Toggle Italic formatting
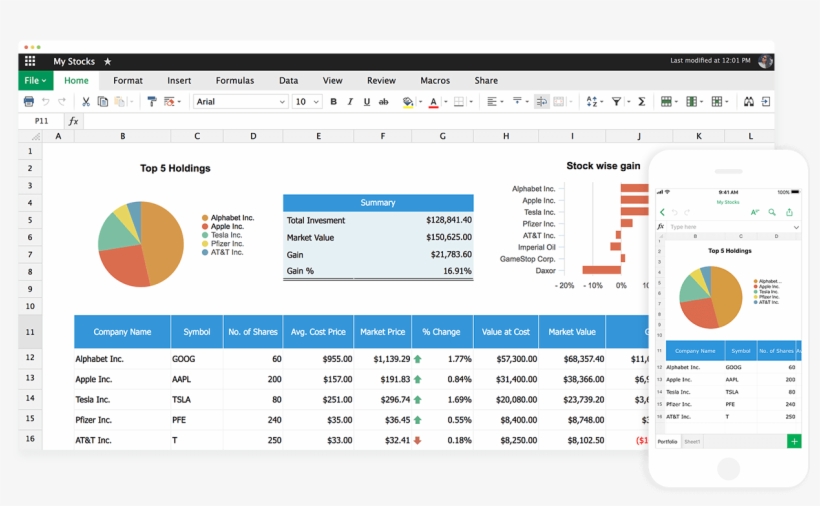 (x=350, y=101)
